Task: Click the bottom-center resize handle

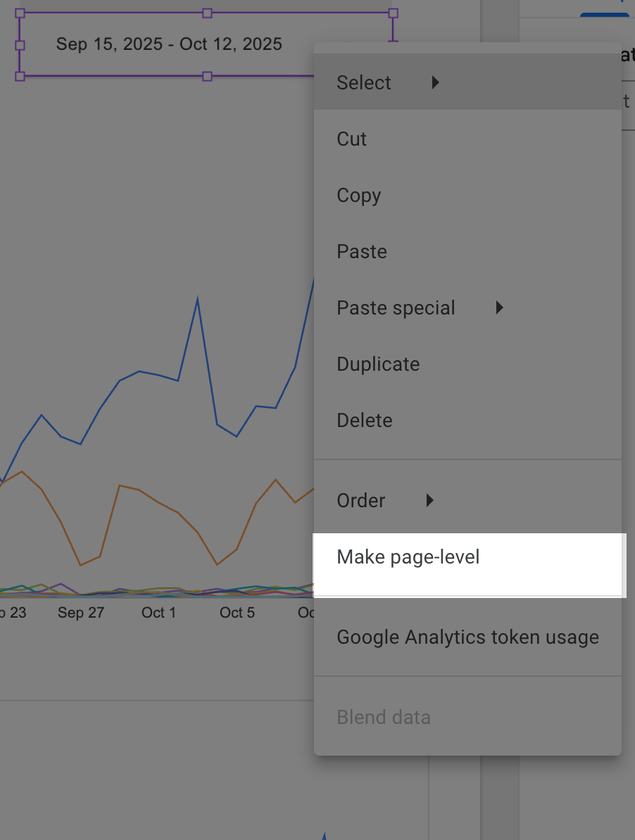Action: coord(207,75)
